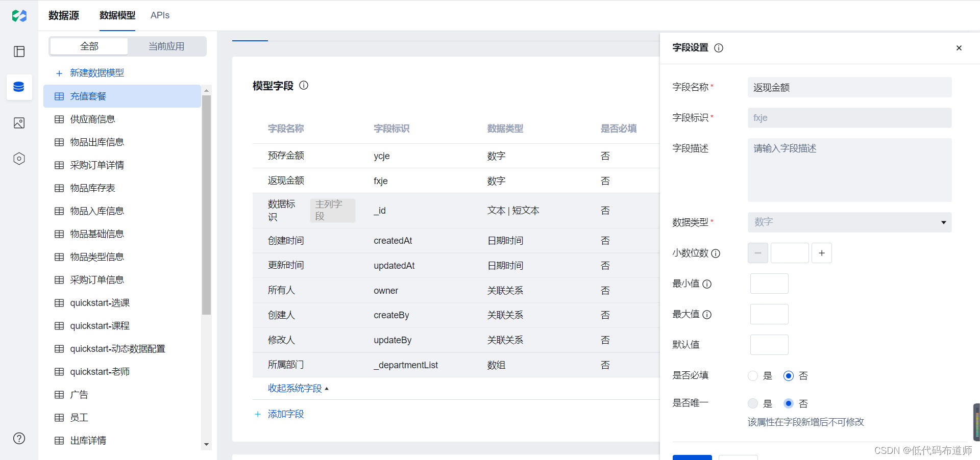Click the 字段描述 text area
This screenshot has width=980, height=460.
tap(850, 170)
